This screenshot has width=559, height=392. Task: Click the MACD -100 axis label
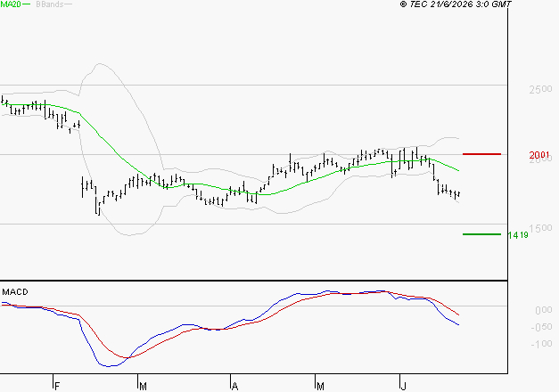click(541, 344)
